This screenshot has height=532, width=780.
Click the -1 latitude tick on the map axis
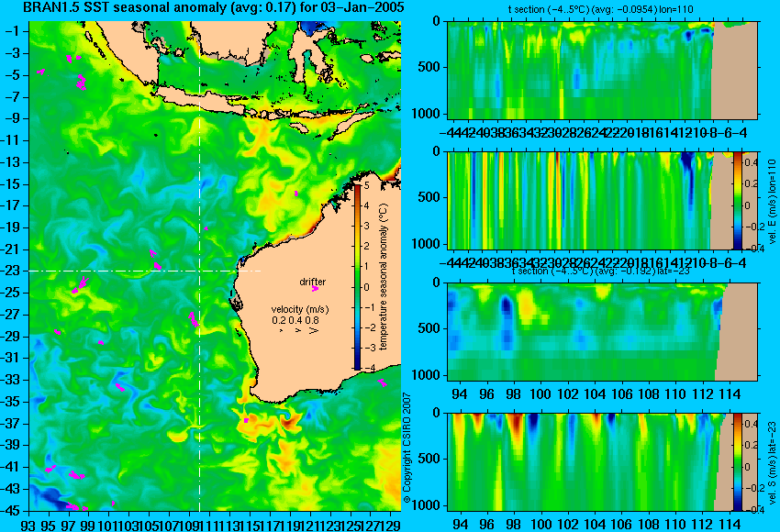coord(14,32)
